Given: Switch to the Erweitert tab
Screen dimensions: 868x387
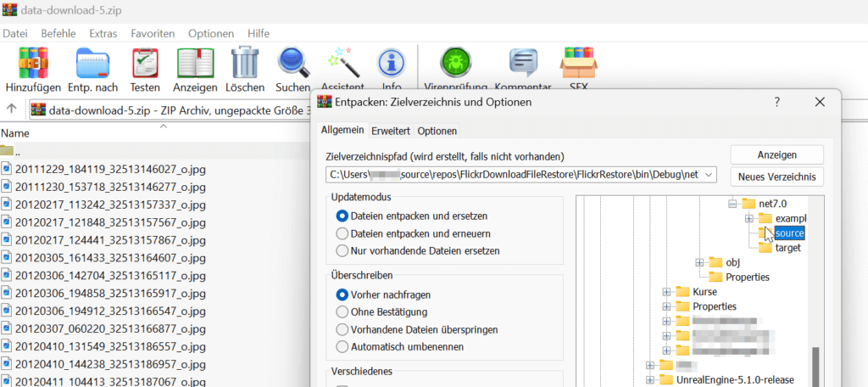Looking at the screenshot, I should pos(391,131).
